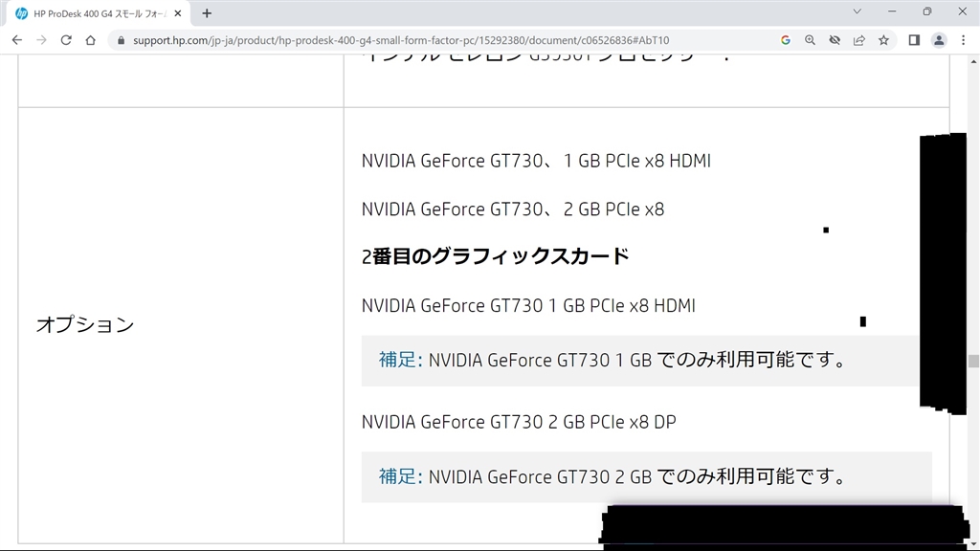This screenshot has height=551, width=980.
Task: Go to the browser home page
Action: pos(90,40)
